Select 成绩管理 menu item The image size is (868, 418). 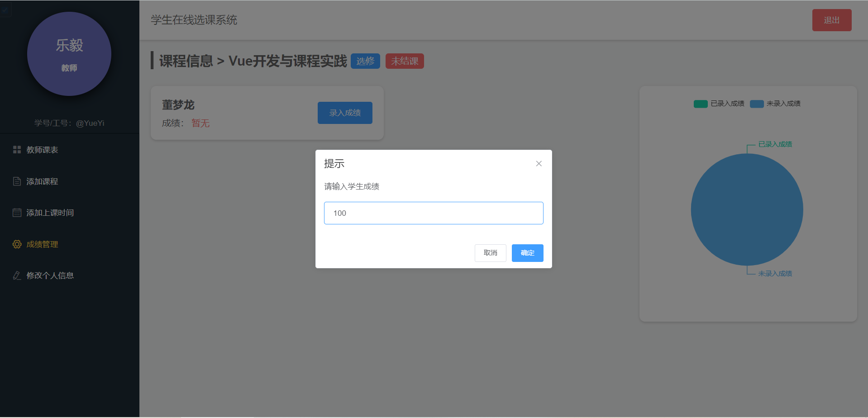point(70,244)
